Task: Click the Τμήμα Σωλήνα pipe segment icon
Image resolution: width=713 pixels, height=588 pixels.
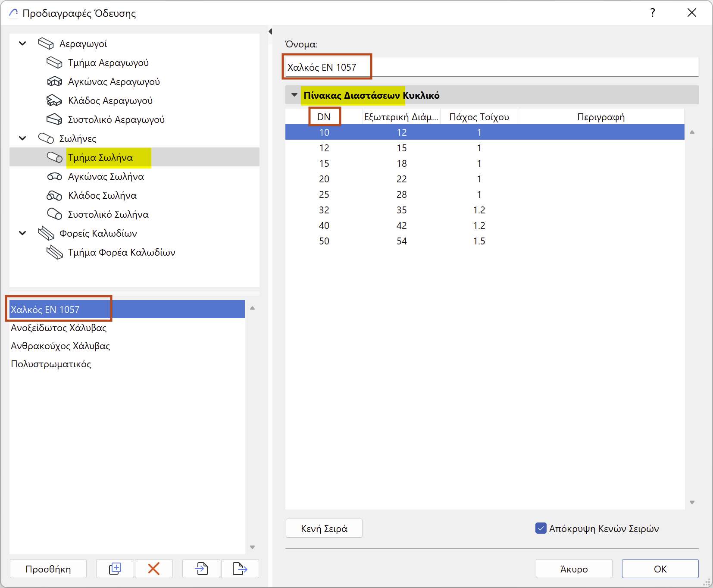Action: tap(54, 157)
